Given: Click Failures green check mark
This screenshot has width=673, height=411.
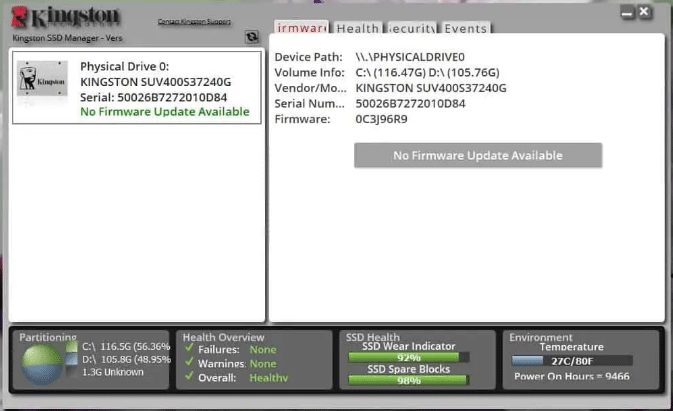Looking at the screenshot, I should [x=189, y=348].
